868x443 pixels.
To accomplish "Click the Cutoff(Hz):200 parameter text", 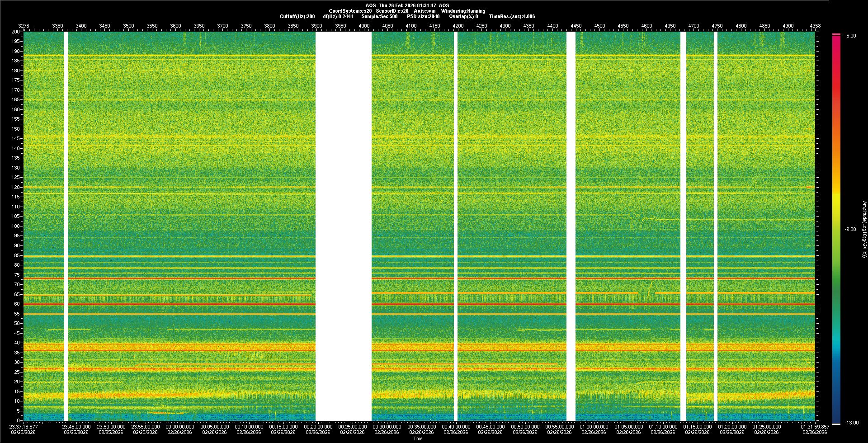I will point(297,16).
